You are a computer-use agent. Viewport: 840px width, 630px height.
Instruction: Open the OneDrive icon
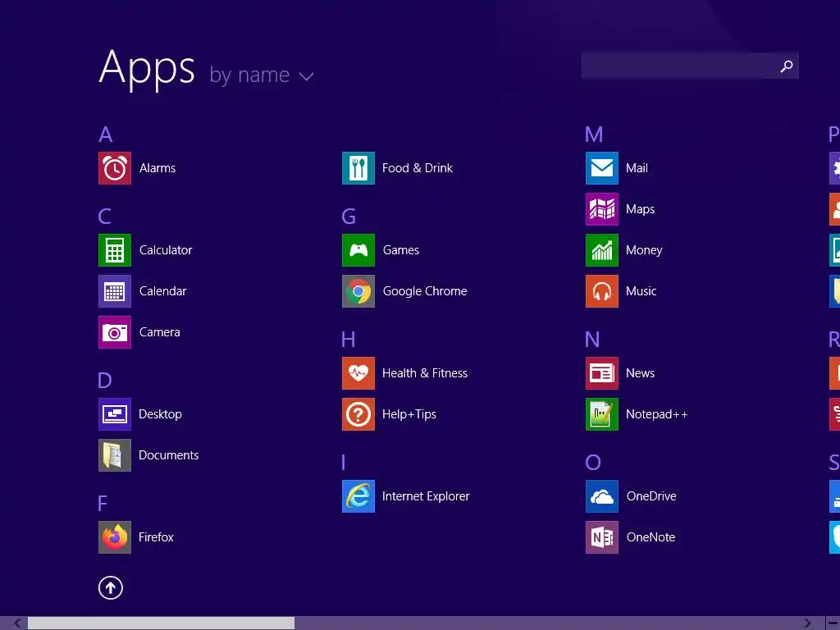pos(602,496)
